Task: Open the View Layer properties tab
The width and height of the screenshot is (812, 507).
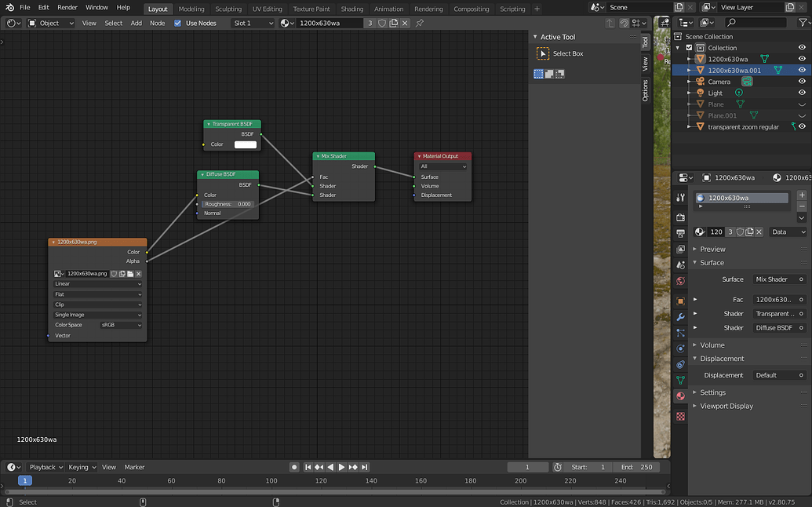Action: click(x=680, y=249)
